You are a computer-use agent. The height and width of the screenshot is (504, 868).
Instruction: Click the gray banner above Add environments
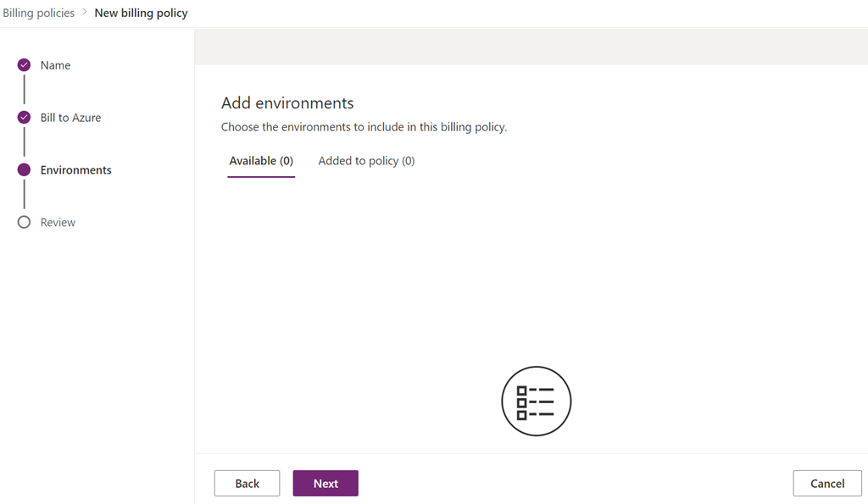point(531,47)
